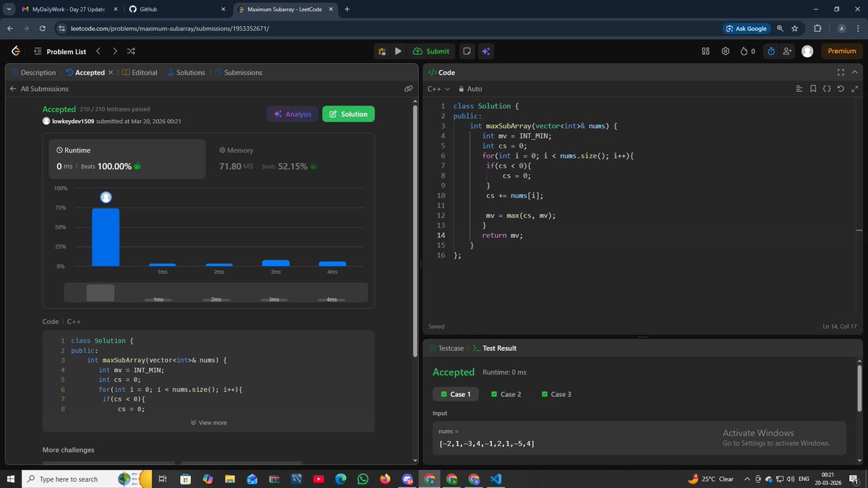Go to next problem arrow
Viewport: 868px width, 488px height.
point(114,51)
